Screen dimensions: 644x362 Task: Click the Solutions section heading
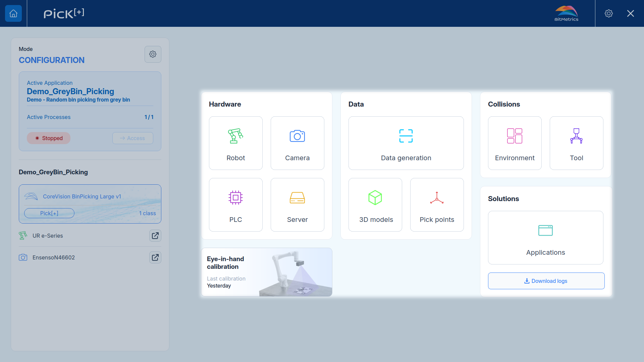[x=503, y=199]
